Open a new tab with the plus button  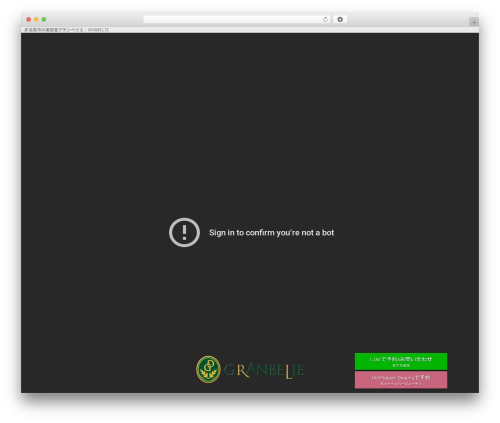[x=474, y=22]
